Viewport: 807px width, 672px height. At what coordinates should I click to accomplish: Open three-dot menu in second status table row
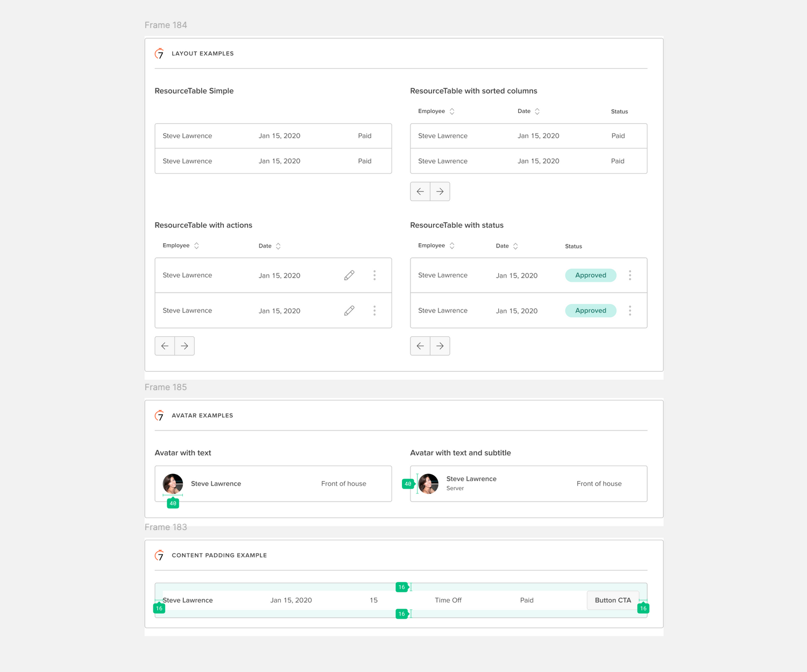click(630, 310)
